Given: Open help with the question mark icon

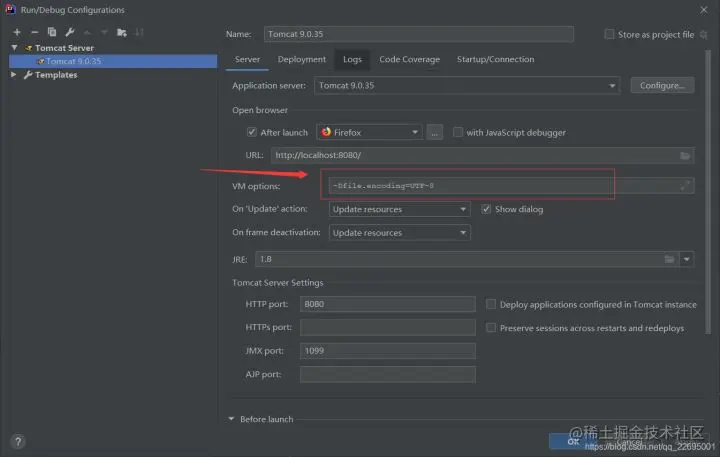Looking at the screenshot, I should click(18, 442).
